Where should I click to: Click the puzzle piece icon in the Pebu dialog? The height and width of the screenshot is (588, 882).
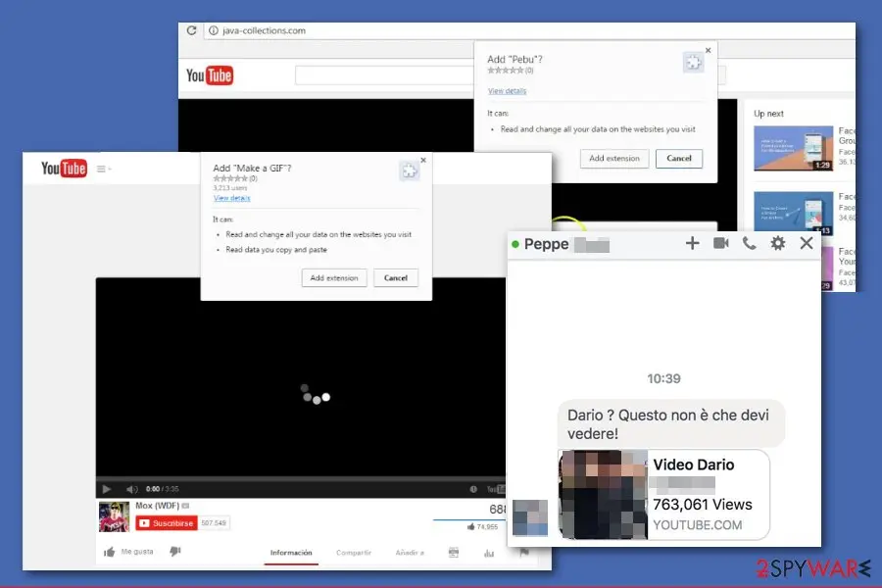(693, 63)
